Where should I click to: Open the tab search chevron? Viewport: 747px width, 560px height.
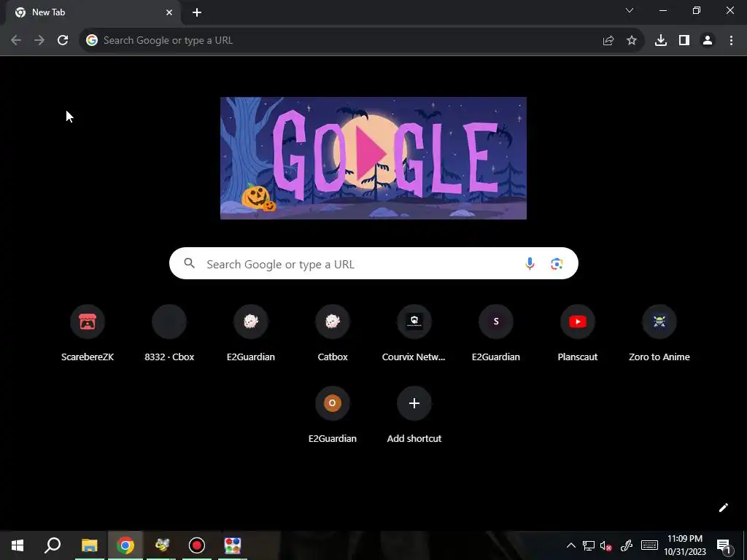pyautogui.click(x=630, y=10)
